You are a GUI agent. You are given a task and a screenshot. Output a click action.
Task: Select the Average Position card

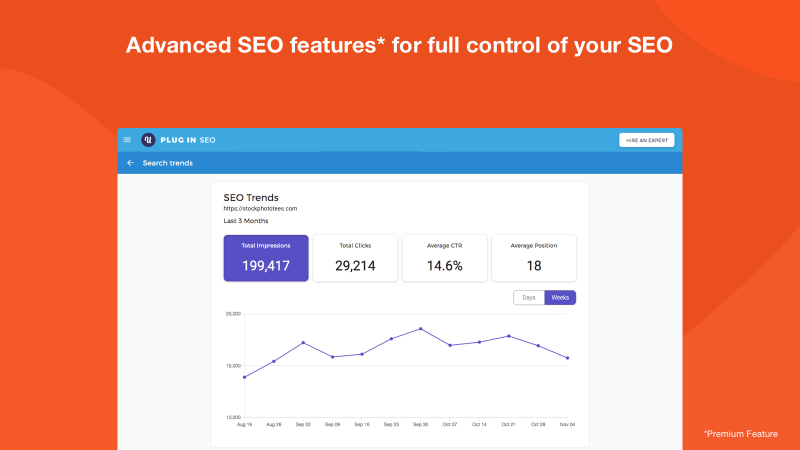coord(534,258)
